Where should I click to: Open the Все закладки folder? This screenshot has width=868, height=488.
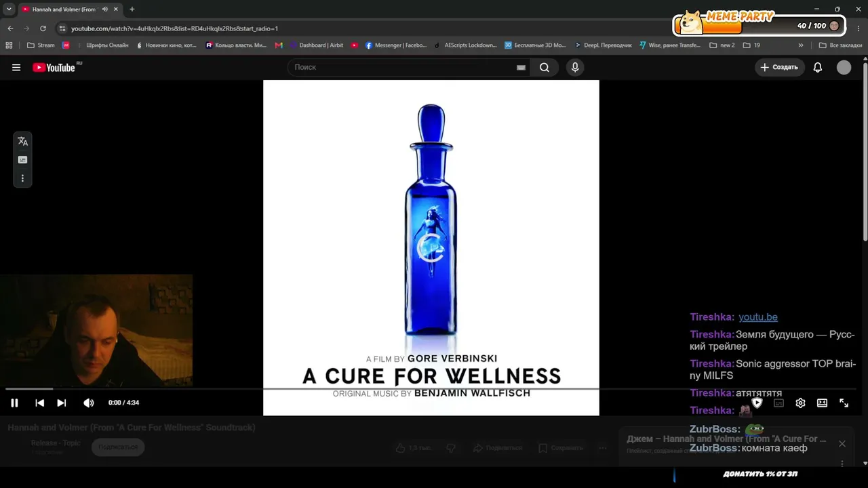[840, 45]
